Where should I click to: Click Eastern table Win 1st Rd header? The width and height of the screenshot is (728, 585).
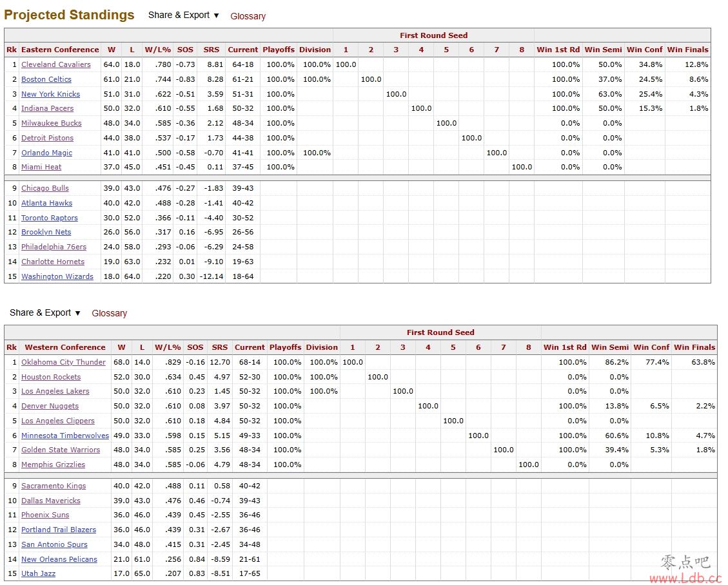pos(558,50)
